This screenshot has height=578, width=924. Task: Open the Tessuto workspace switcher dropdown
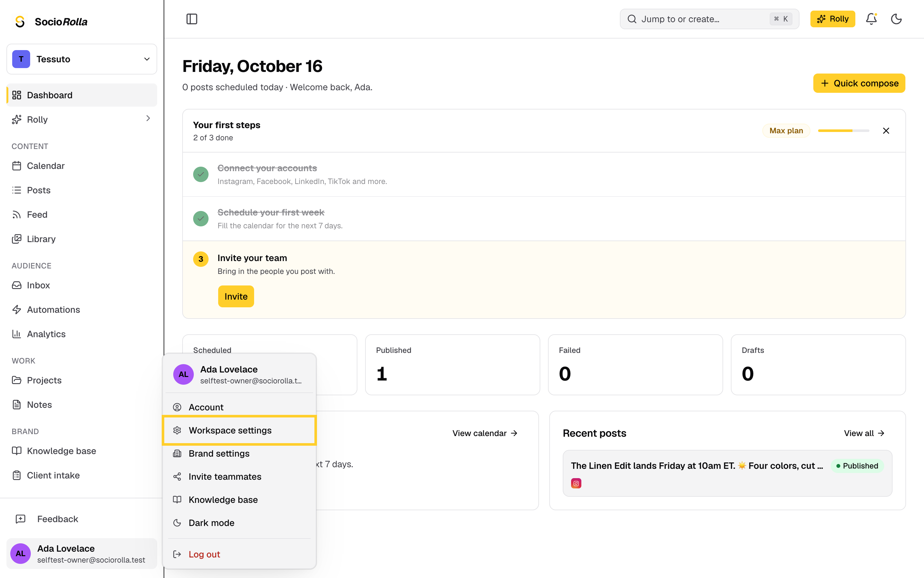(82, 59)
